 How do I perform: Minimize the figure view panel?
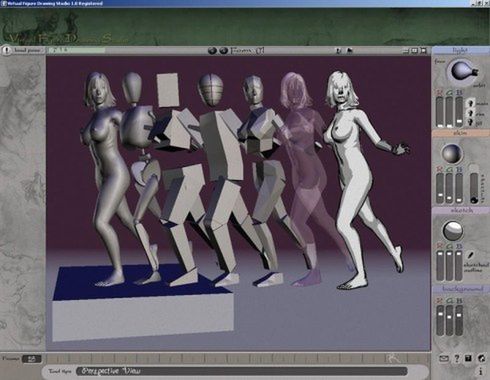tap(405, 51)
